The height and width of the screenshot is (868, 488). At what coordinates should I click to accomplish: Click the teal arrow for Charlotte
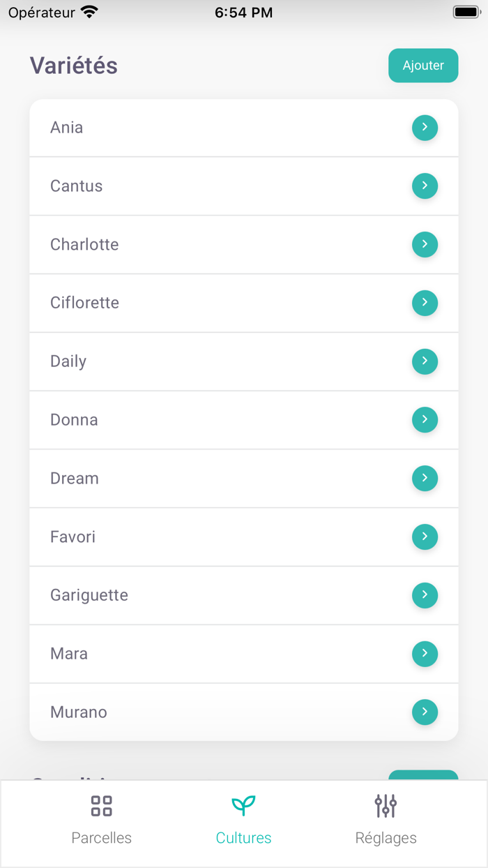click(x=425, y=245)
